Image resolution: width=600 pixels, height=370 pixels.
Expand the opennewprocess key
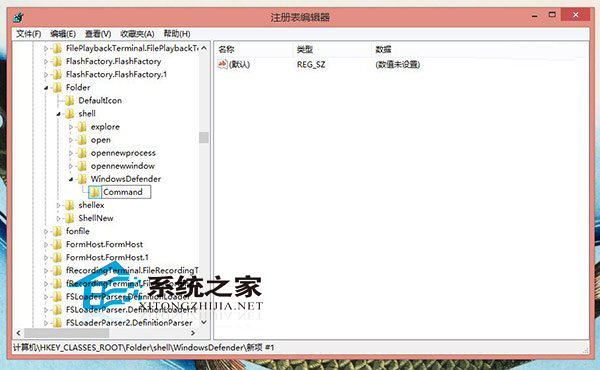71,153
